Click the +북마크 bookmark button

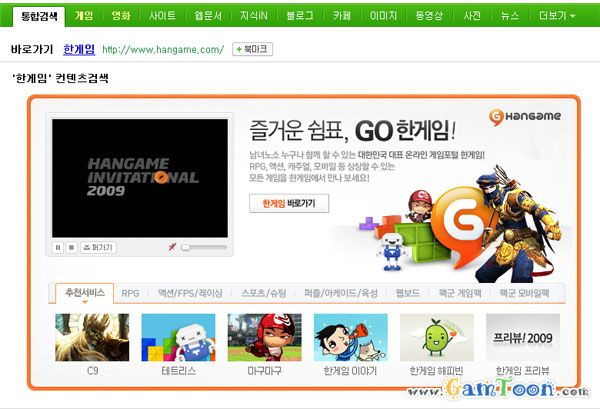tap(252, 49)
